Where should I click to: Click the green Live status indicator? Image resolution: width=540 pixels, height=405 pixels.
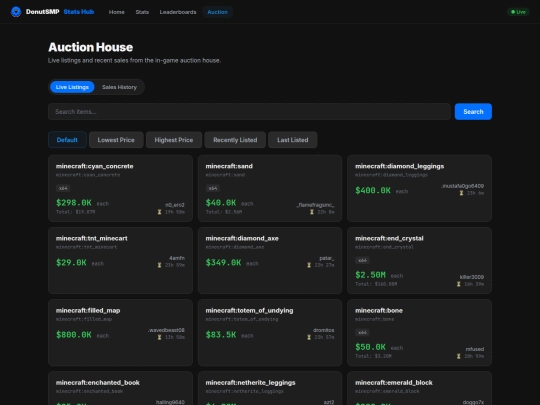point(518,12)
